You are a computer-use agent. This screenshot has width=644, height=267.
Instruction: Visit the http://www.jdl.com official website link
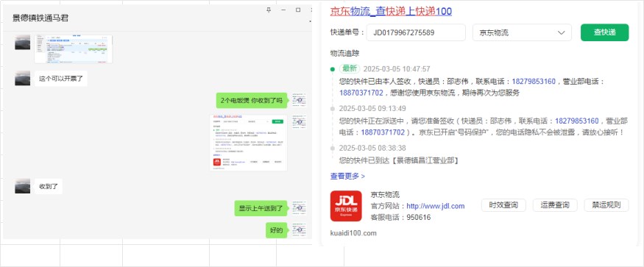[x=436, y=206]
